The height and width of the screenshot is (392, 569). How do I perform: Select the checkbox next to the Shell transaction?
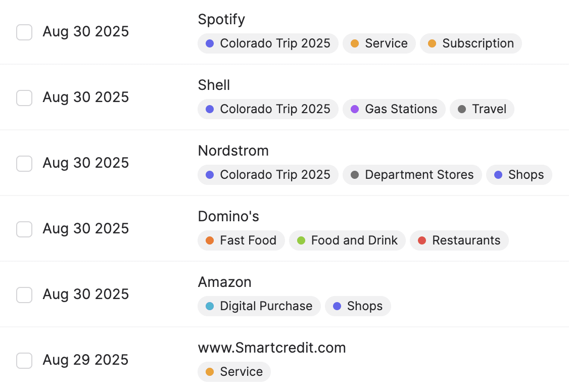24,97
